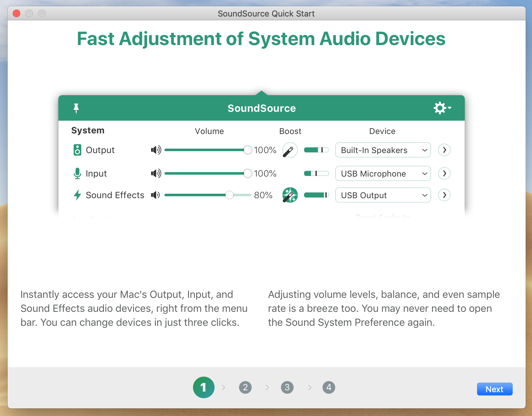Click the Device column header
This screenshot has height=416, width=532.
point(382,131)
